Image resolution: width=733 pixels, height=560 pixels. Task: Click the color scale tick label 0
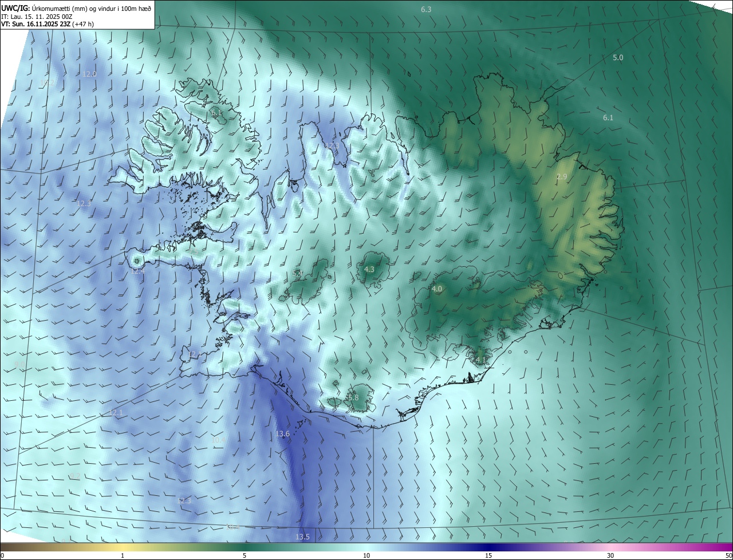point(2,555)
